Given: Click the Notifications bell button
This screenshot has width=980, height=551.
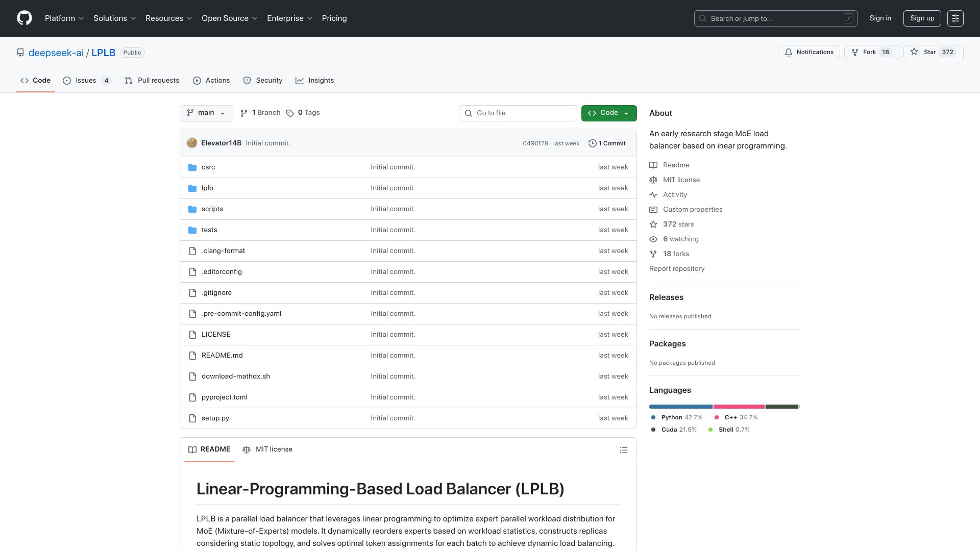Looking at the screenshot, I should tap(808, 52).
